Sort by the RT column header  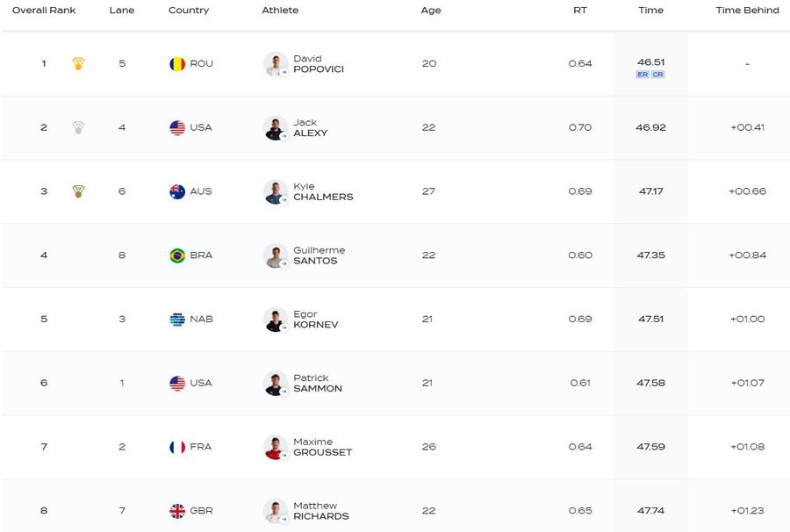pyautogui.click(x=580, y=10)
